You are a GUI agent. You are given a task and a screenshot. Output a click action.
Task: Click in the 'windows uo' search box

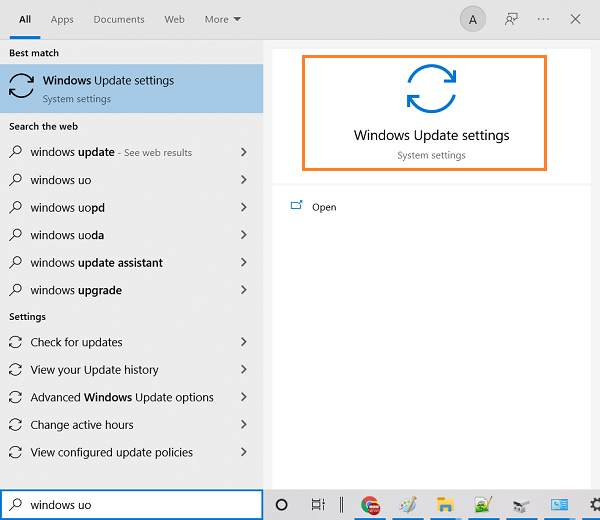coord(131,505)
